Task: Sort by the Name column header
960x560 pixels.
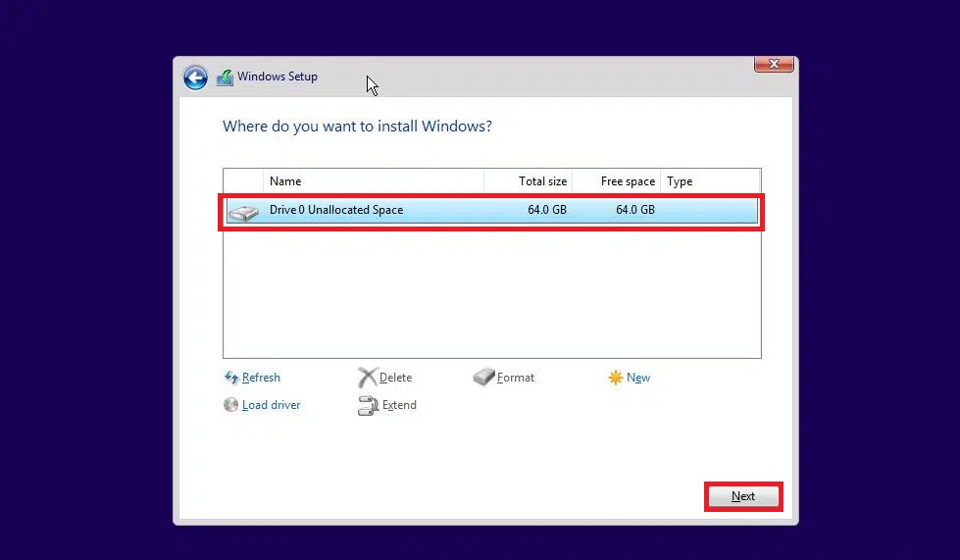Action: [x=374, y=181]
